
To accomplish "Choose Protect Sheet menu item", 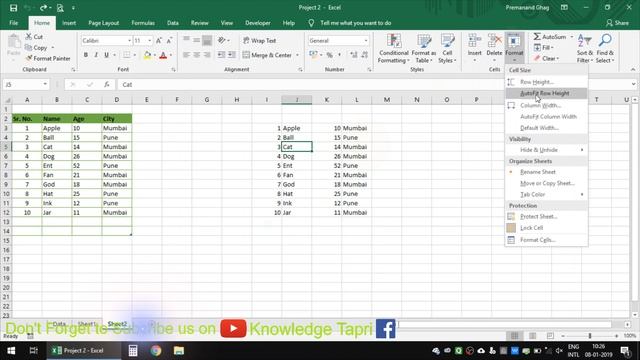I will [547, 217].
